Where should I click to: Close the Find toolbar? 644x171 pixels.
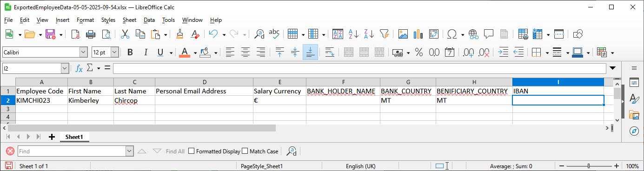(x=10, y=151)
